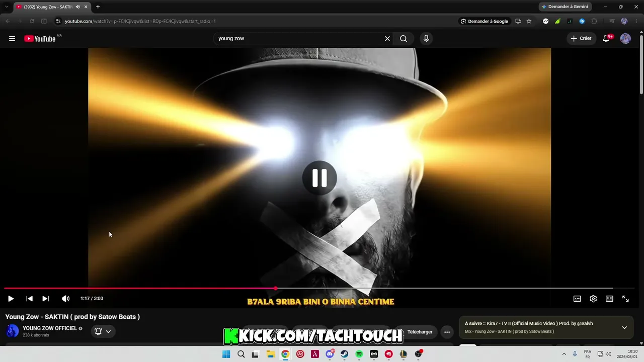Open the Chrome profile avatar
644x362 pixels.
(x=624, y=21)
